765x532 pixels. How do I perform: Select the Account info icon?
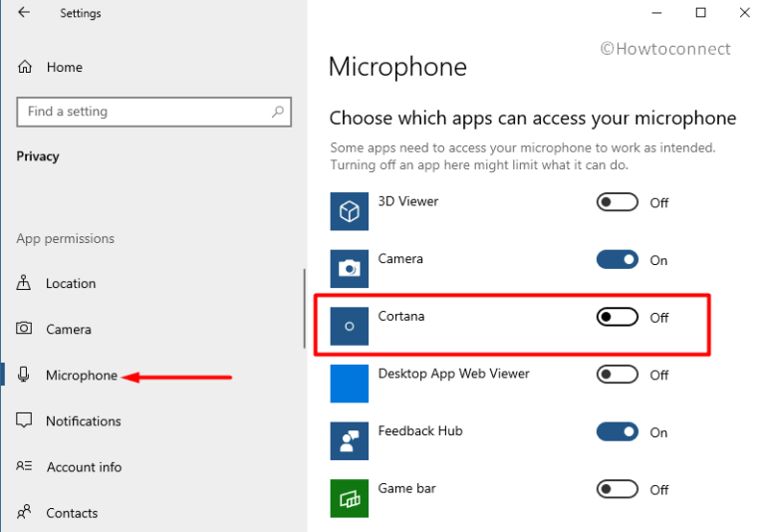coord(24,466)
